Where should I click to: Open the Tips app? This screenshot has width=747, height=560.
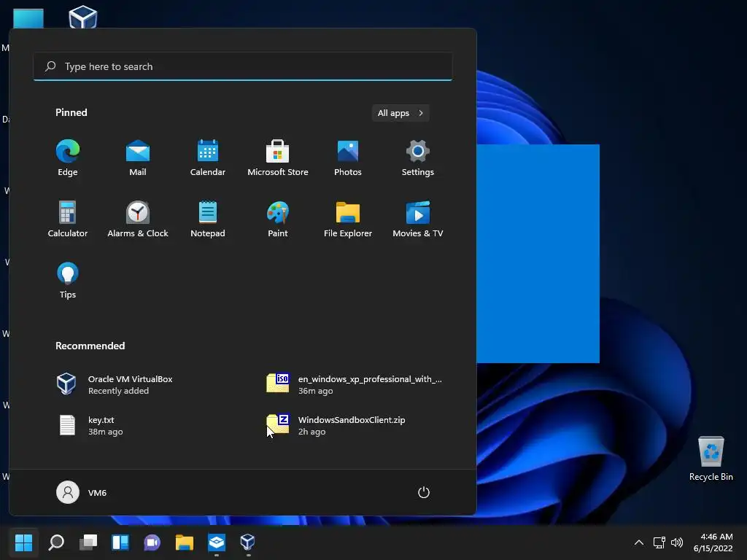68,281
